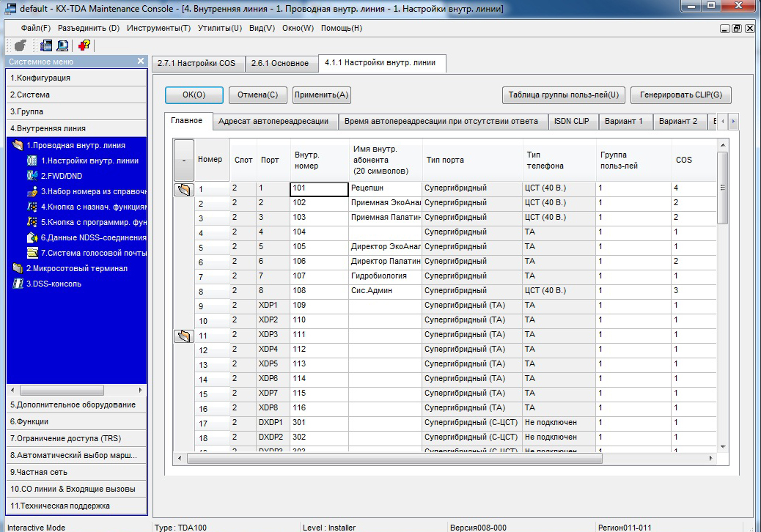761x532 pixels.
Task: Open the Разъединить (D) menu
Action: coord(89,28)
